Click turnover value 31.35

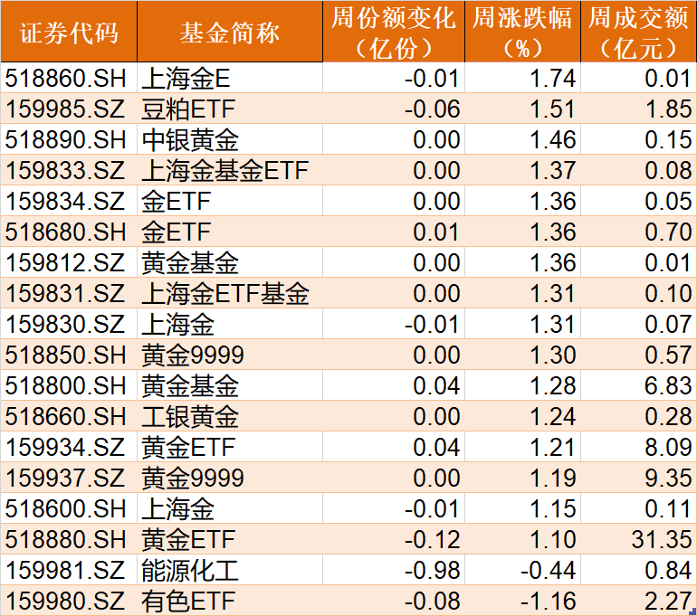pos(662,539)
